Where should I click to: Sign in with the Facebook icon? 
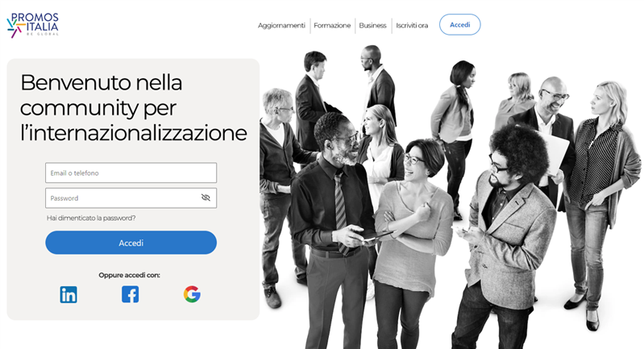pos(131,294)
